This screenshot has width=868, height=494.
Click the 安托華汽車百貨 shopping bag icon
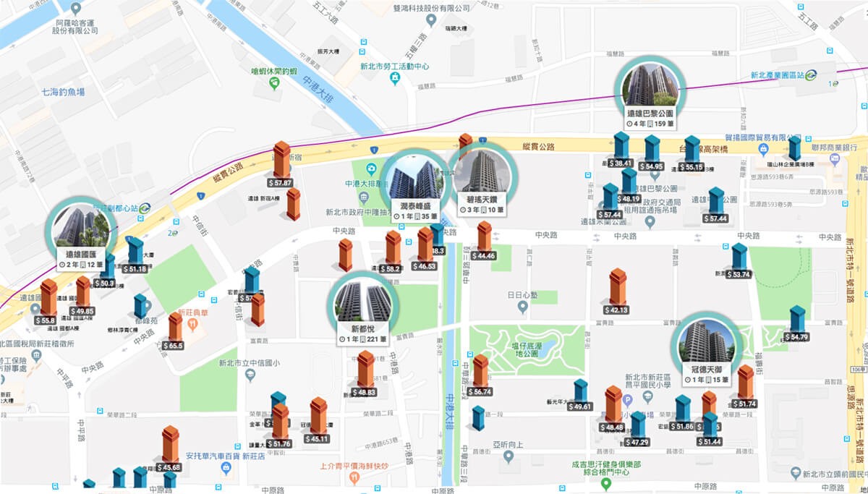(226, 467)
